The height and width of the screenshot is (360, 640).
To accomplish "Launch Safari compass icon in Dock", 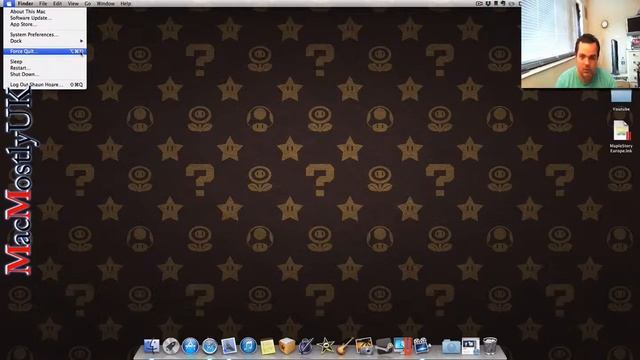I will (x=210, y=346).
